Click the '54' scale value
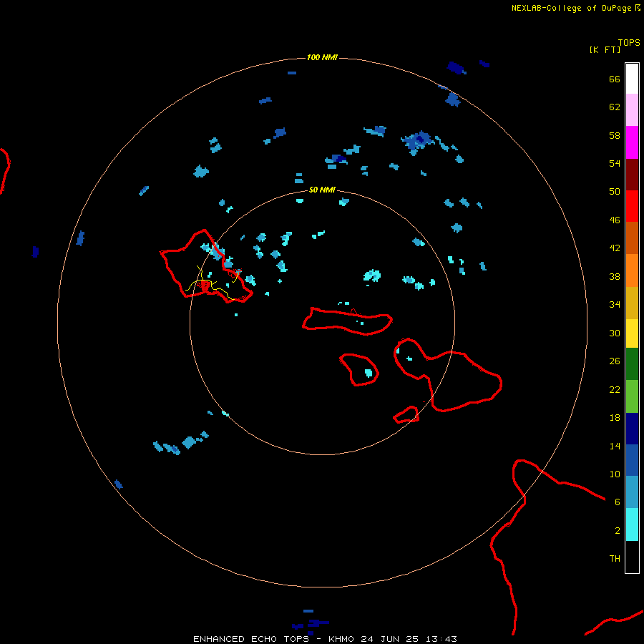Screen dimensions: 644x644 point(615,163)
